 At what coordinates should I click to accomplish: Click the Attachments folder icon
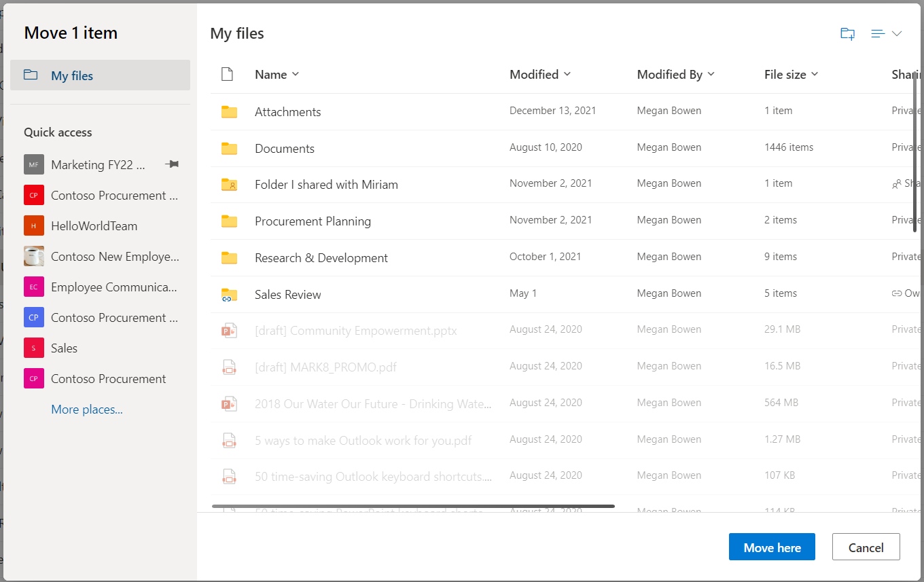click(229, 112)
